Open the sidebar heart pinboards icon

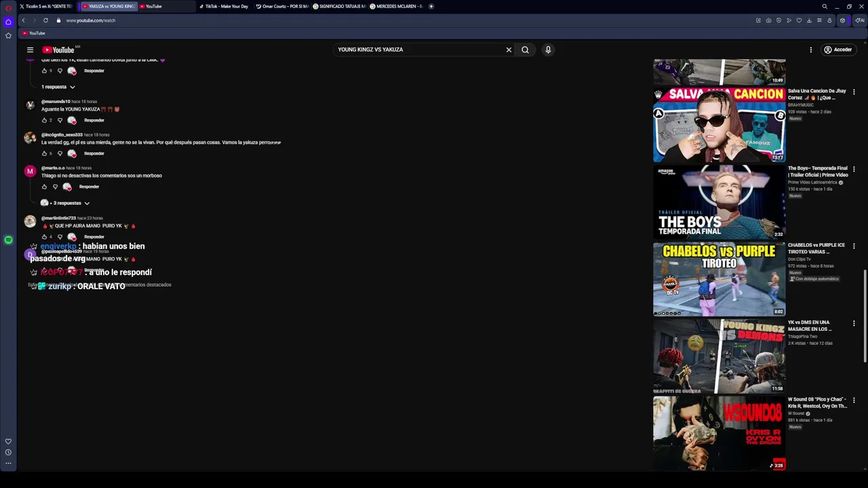tap(8, 441)
